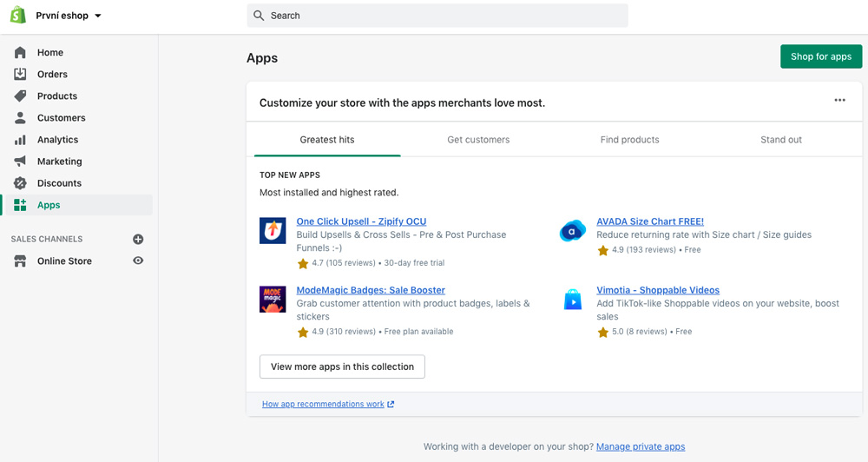This screenshot has width=868, height=462.
Task: Click the Apps grid icon
Action: 20,205
